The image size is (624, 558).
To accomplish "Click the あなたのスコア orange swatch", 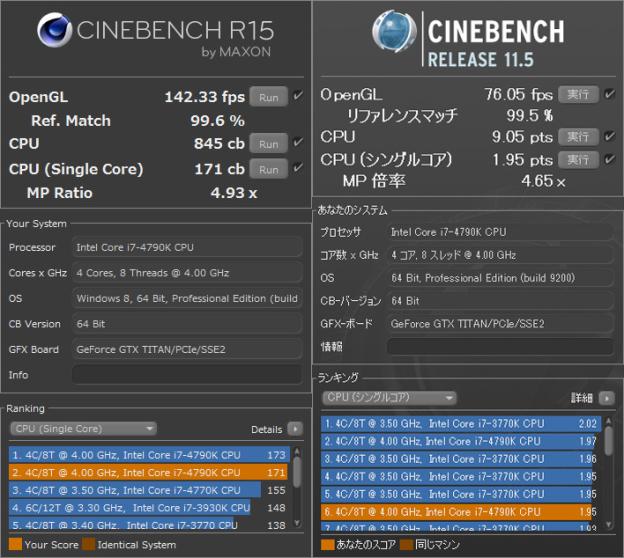I will [x=328, y=544].
